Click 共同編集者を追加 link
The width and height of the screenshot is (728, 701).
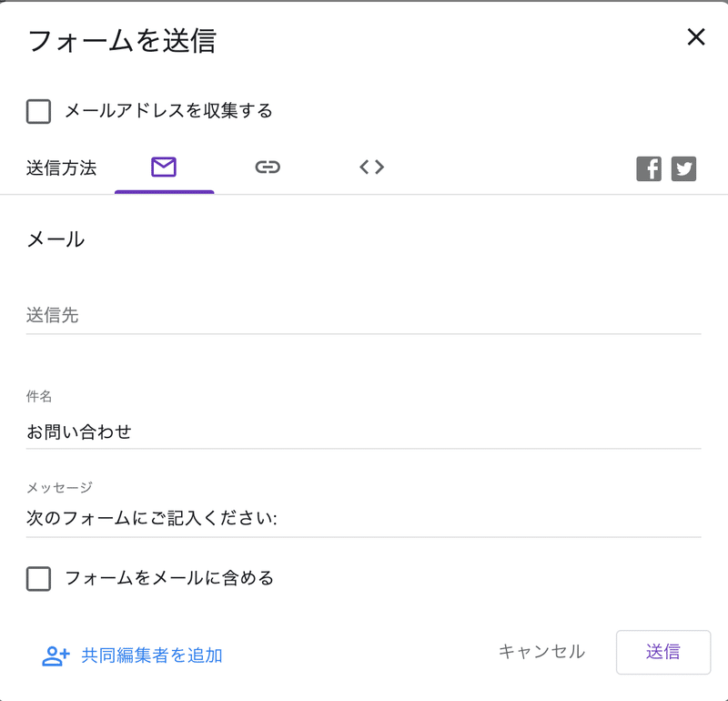tap(152, 655)
